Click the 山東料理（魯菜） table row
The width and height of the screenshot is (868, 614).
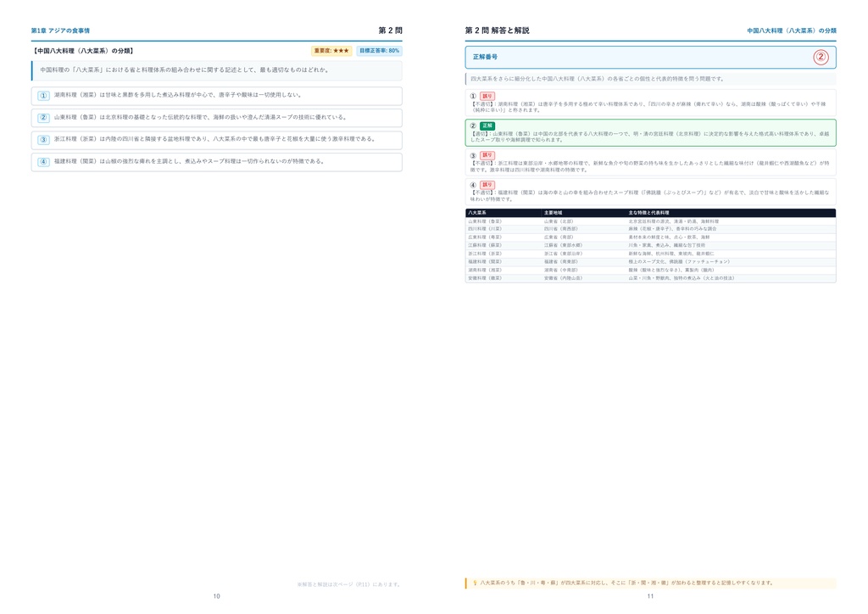click(x=650, y=221)
